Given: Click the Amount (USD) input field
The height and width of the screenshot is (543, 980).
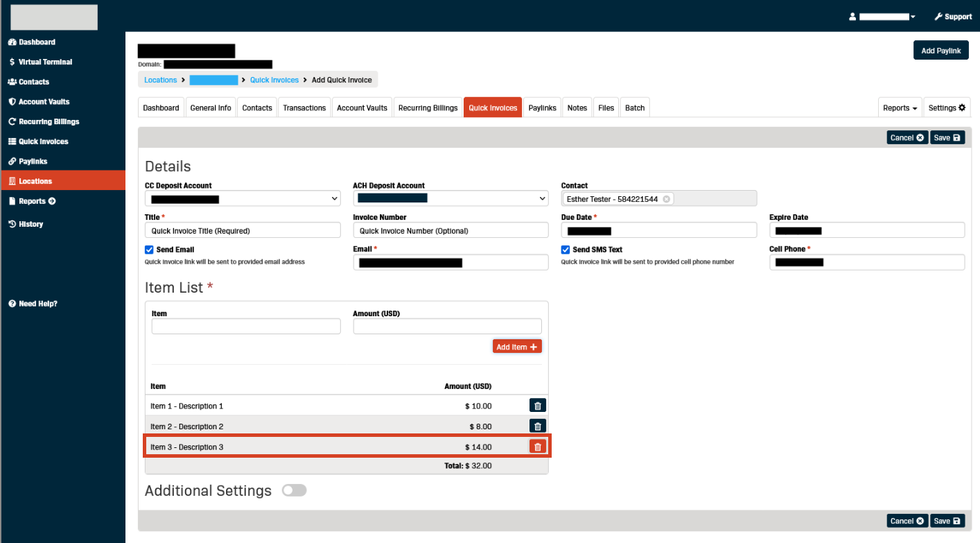Looking at the screenshot, I should pyautogui.click(x=447, y=326).
